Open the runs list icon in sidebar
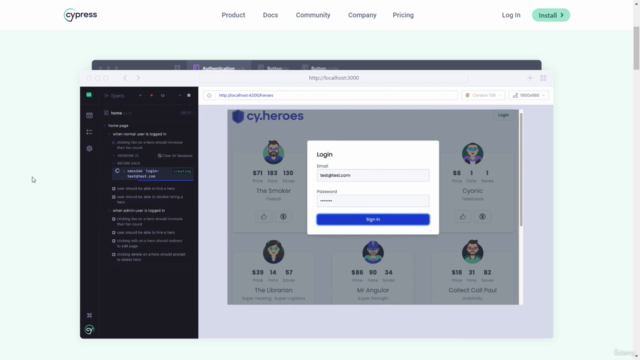 tap(89, 132)
